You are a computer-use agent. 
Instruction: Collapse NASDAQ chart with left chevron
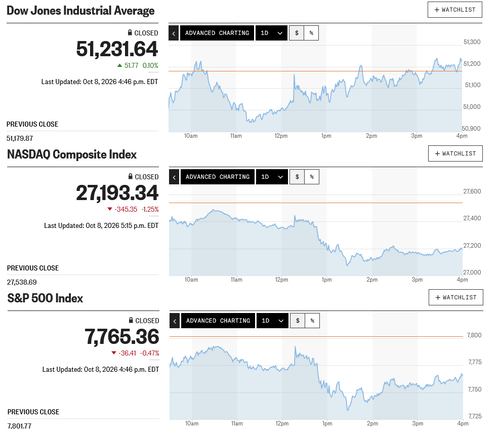tap(174, 177)
